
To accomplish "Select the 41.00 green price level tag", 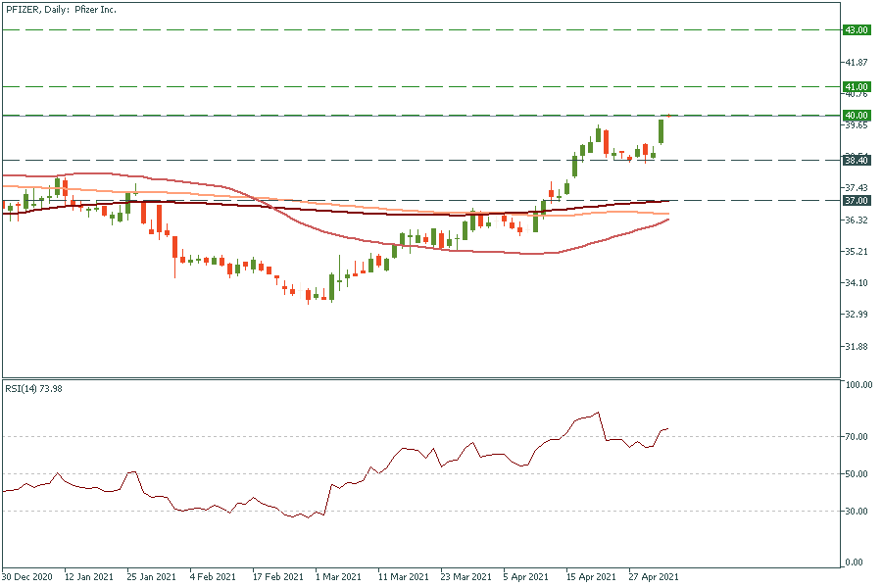I will 857,87.
